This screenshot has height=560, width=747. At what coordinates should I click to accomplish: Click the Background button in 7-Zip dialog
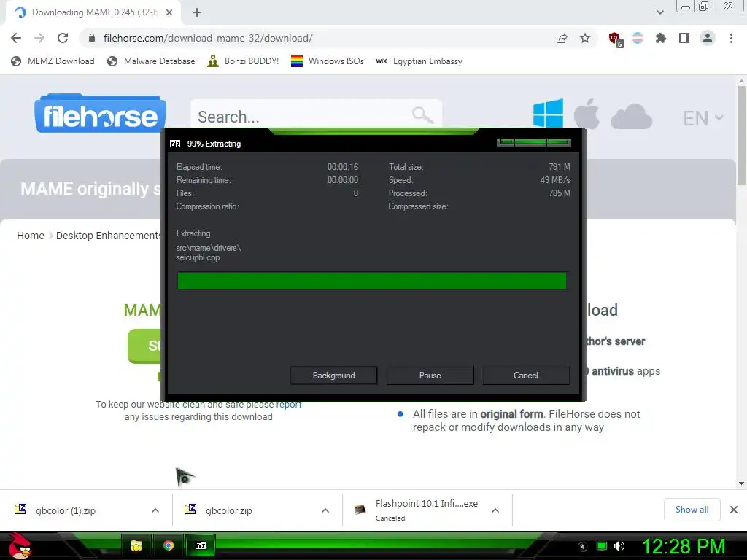coord(333,376)
